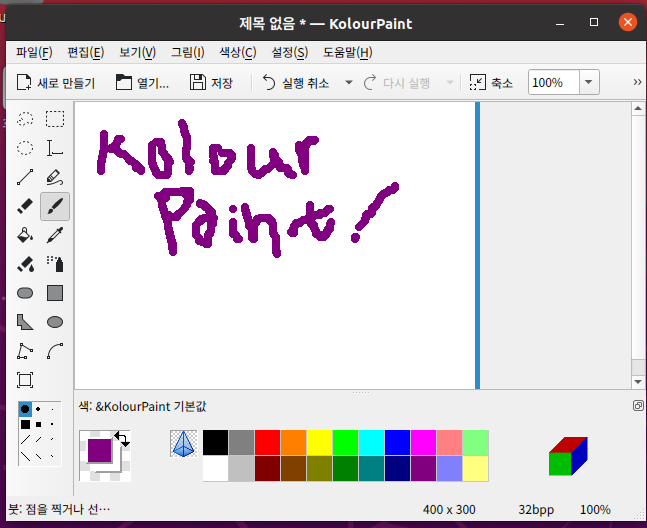Click the purple foreground color box
647x528 pixels.
click(x=99, y=450)
